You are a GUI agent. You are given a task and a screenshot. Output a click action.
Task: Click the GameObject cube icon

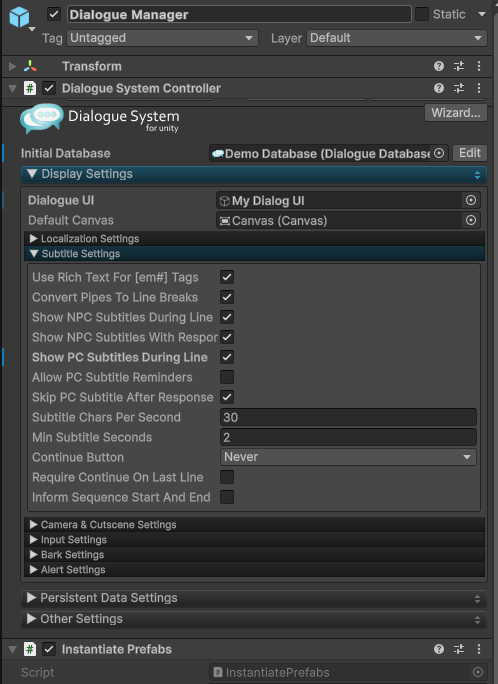click(19, 17)
